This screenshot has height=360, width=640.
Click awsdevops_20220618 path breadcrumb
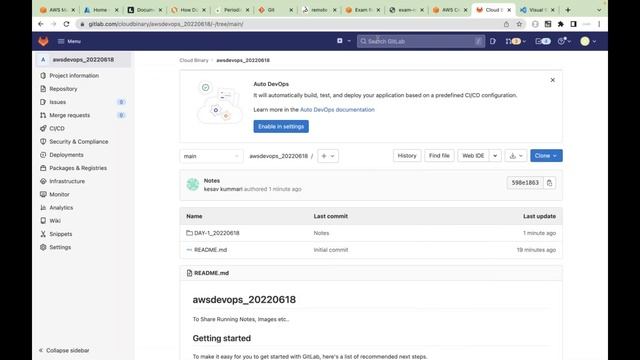(278, 156)
